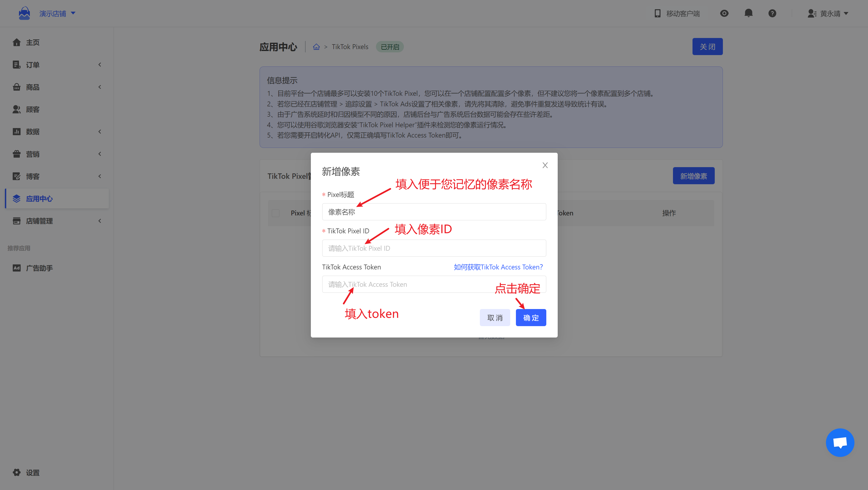The width and height of the screenshot is (868, 490).
Task: Click the 操作 column header
Action: 669,213
